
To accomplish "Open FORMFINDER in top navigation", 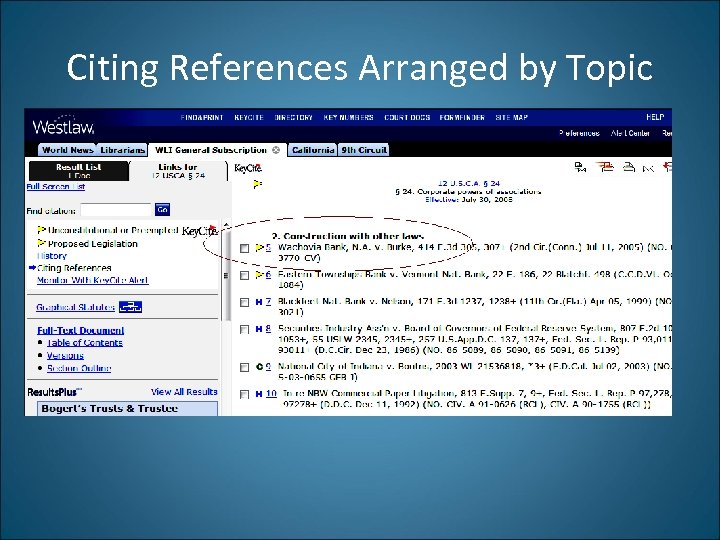I will [462, 118].
